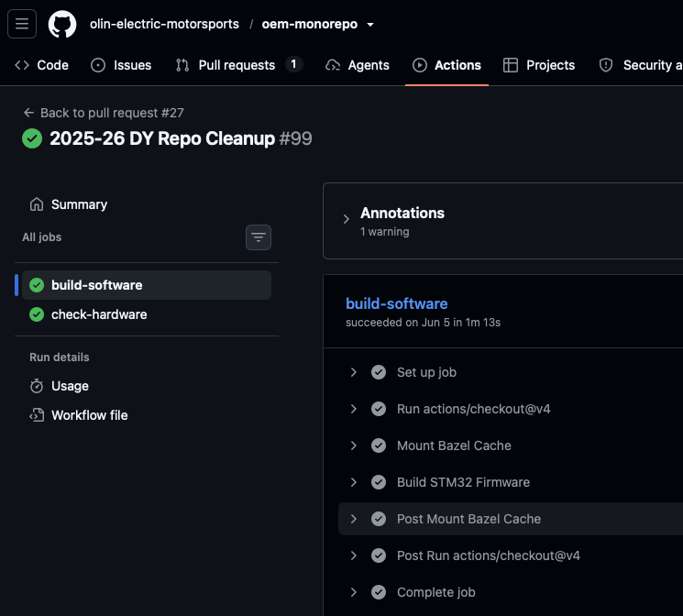
Task: Click the Code angle-brackets icon
Action: click(x=22, y=65)
